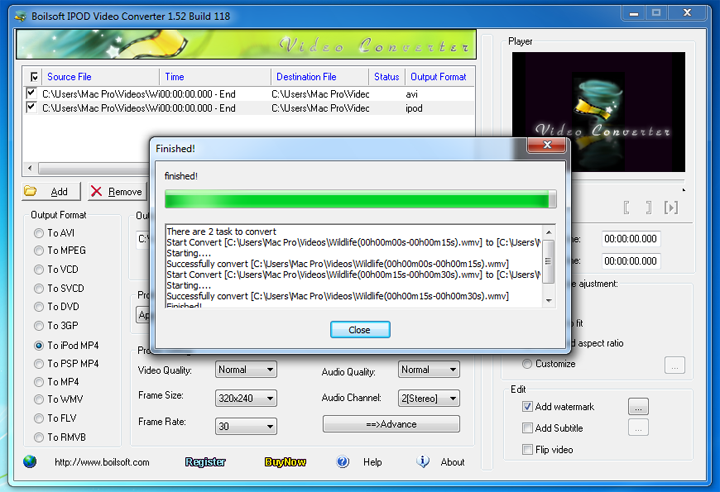Open the Audio Quality dropdown
The width and height of the screenshot is (720, 492).
point(429,369)
